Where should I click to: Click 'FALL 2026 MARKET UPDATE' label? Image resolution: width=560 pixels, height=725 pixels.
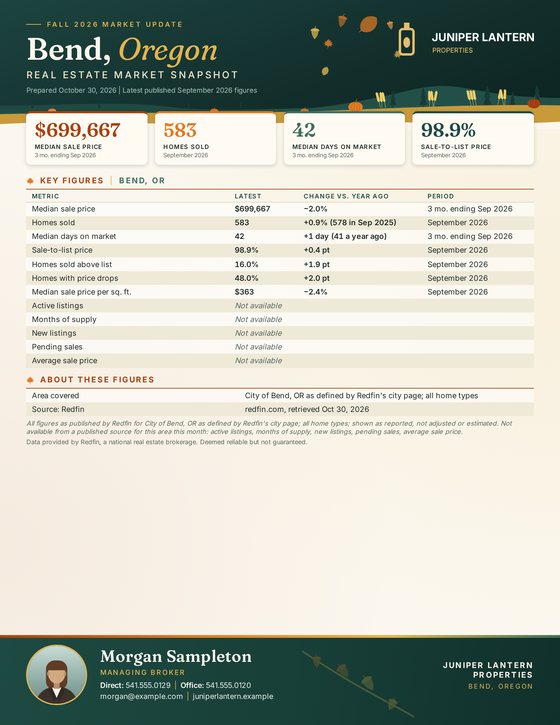pyautogui.click(x=115, y=25)
